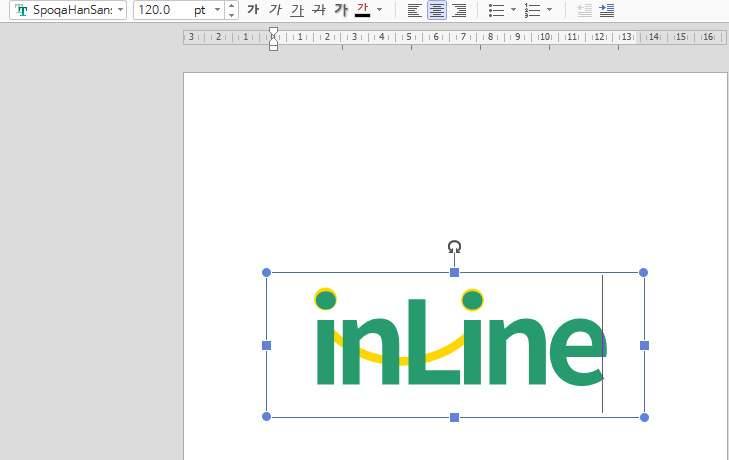Increase font size with up stepper
The image size is (729, 460).
coord(232,6)
